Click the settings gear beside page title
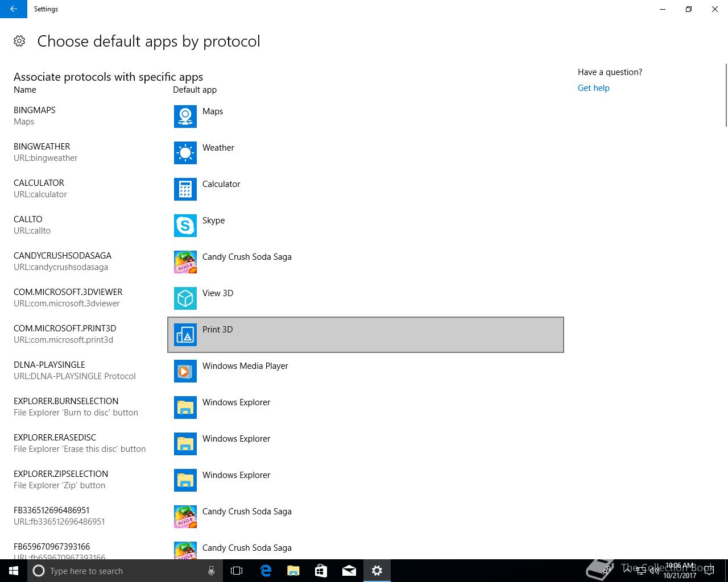The width and height of the screenshot is (728, 582). point(19,41)
